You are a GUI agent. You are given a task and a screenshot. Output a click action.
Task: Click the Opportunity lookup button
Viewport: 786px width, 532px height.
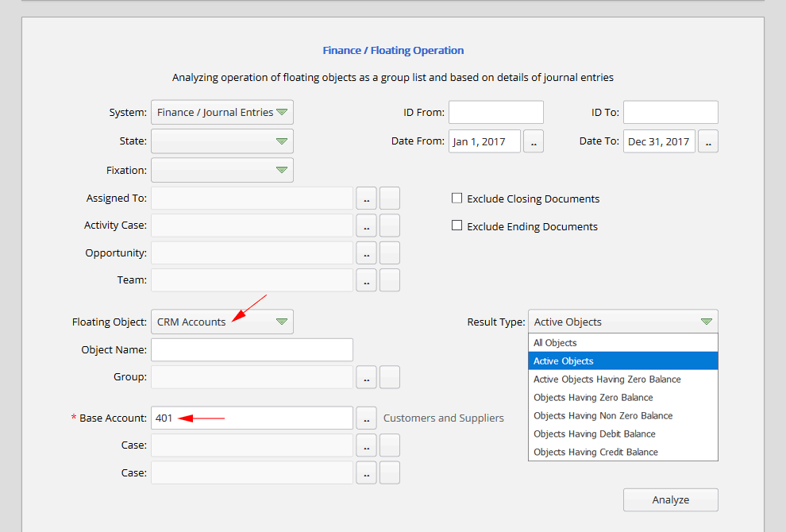(366, 253)
